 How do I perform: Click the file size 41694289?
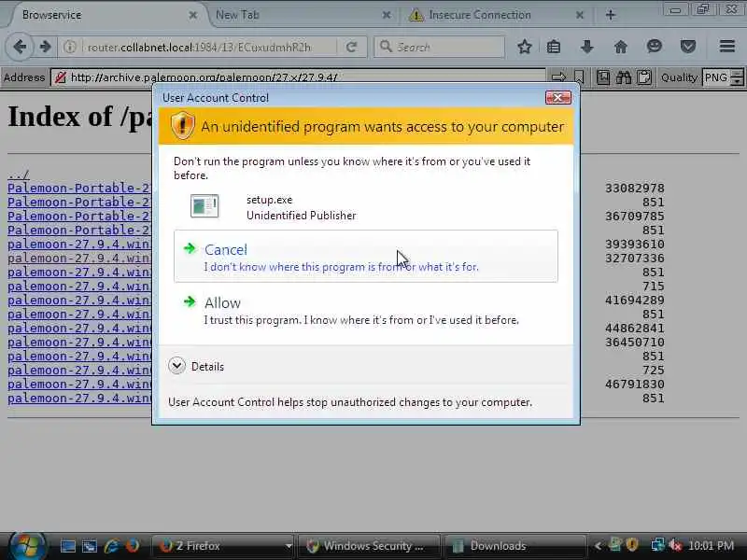pyautogui.click(x=635, y=301)
